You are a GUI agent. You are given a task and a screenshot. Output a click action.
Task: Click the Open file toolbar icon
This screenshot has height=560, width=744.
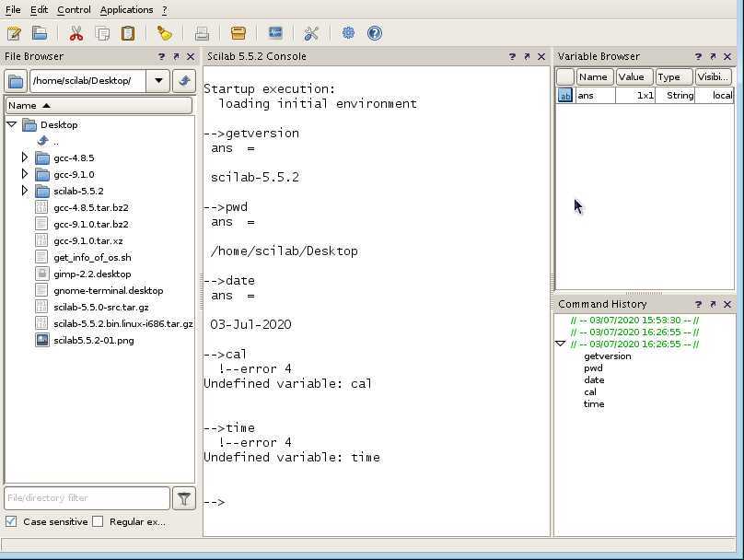pos(40,33)
